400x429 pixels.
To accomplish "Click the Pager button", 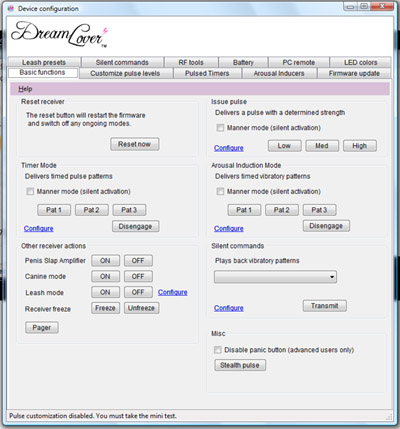I will (x=42, y=327).
